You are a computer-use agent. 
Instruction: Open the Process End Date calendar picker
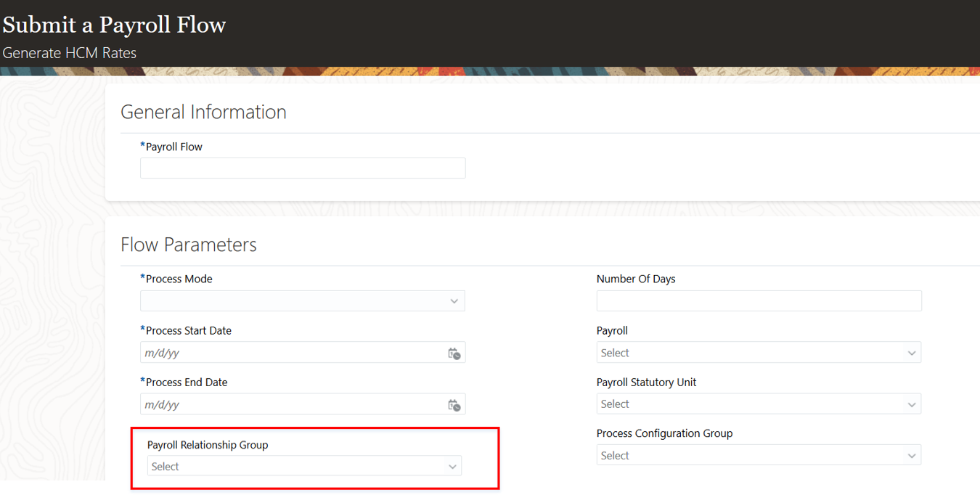(x=454, y=405)
